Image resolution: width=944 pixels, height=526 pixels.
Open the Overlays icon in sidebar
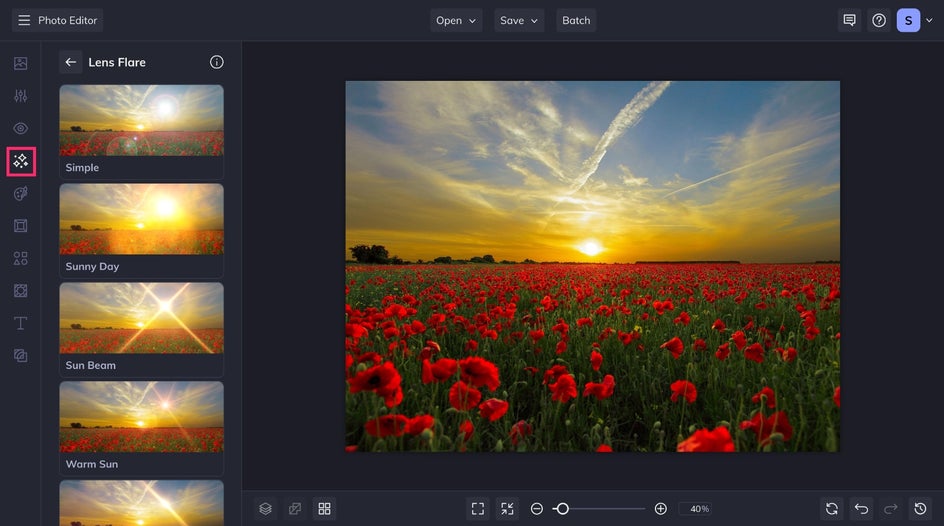pyautogui.click(x=20, y=356)
